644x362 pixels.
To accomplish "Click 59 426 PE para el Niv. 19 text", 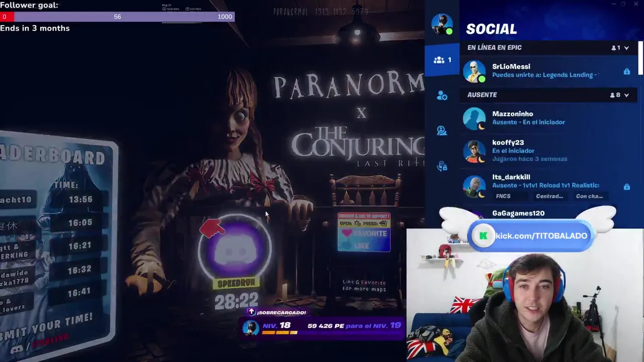I will click(354, 326).
